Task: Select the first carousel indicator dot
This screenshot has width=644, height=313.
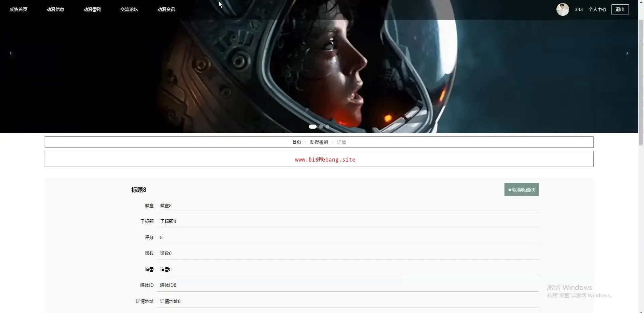Action: pyautogui.click(x=313, y=127)
